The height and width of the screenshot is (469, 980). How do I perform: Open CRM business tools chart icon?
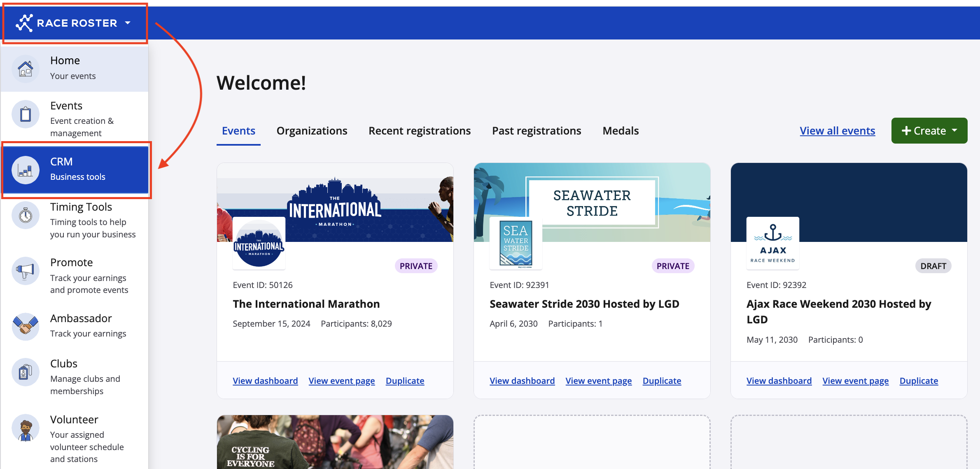click(x=26, y=170)
